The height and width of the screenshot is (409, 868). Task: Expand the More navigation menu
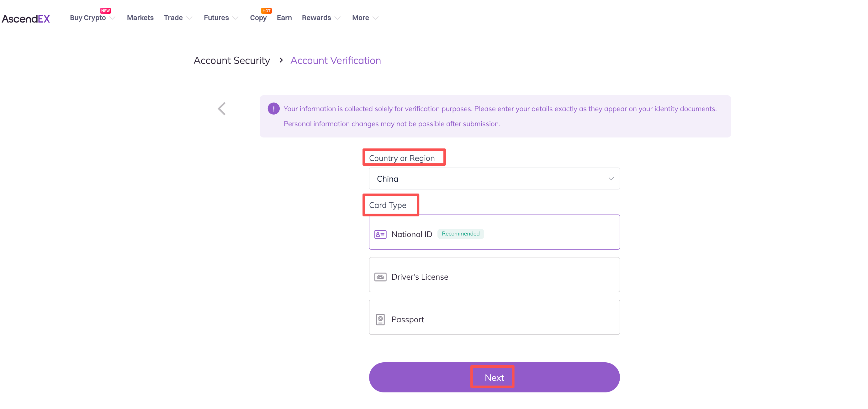tap(365, 18)
